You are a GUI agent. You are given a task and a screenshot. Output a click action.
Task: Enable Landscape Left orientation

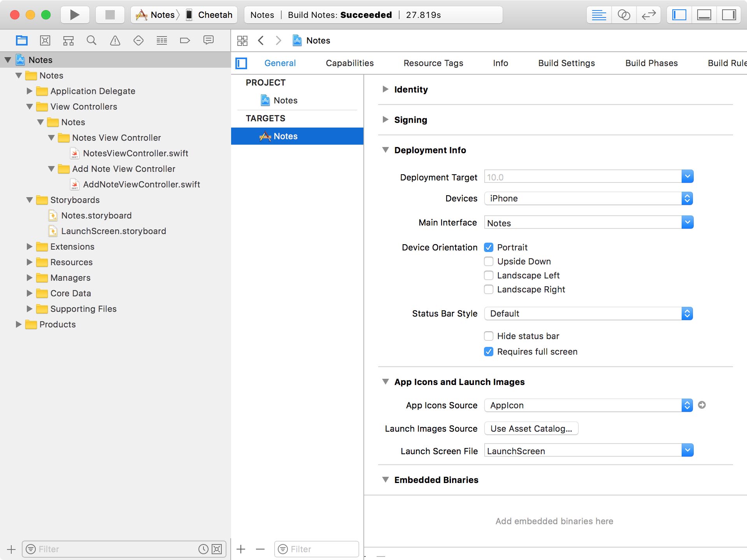point(489,275)
